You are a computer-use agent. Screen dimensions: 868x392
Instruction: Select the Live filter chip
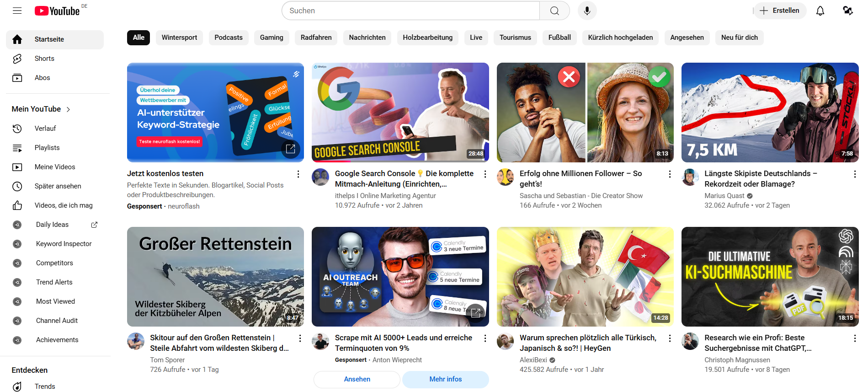tap(476, 38)
